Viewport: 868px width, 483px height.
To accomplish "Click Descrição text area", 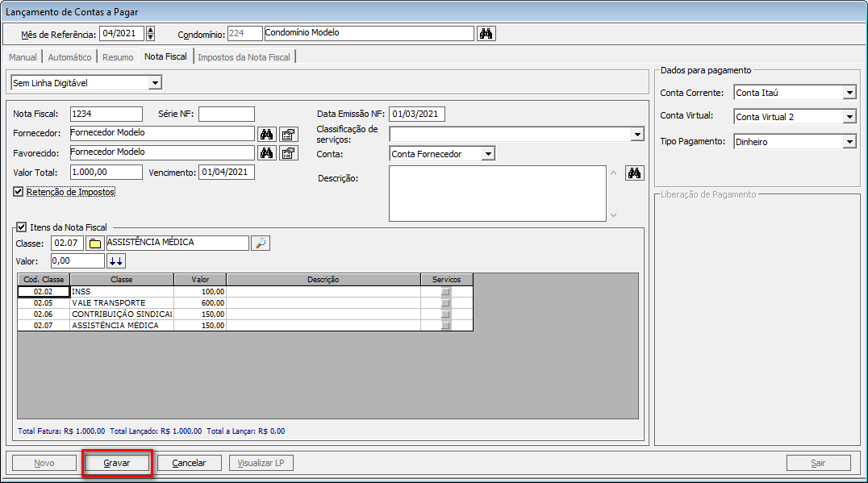I will (498, 194).
